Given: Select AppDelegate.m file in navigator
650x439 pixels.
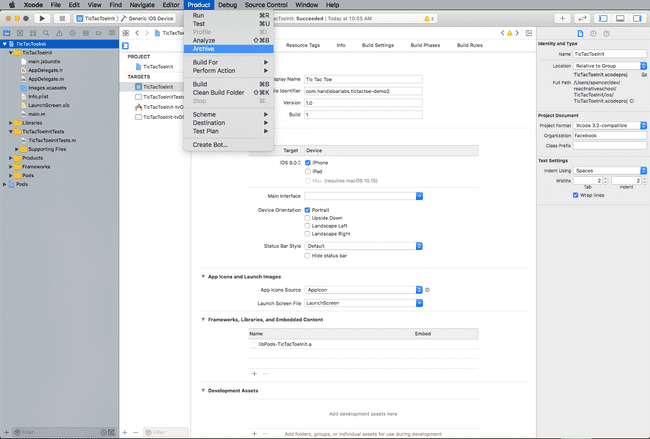Looking at the screenshot, I should coord(46,79).
